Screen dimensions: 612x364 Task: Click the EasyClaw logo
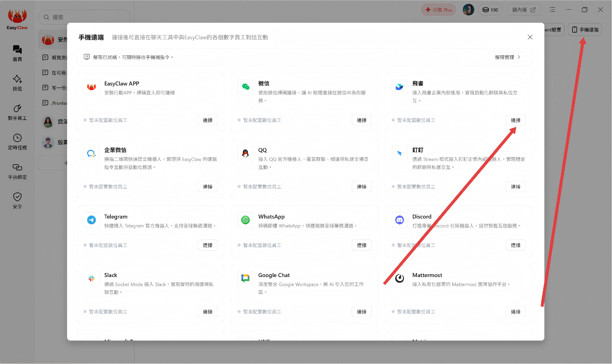pyautogui.click(x=17, y=19)
